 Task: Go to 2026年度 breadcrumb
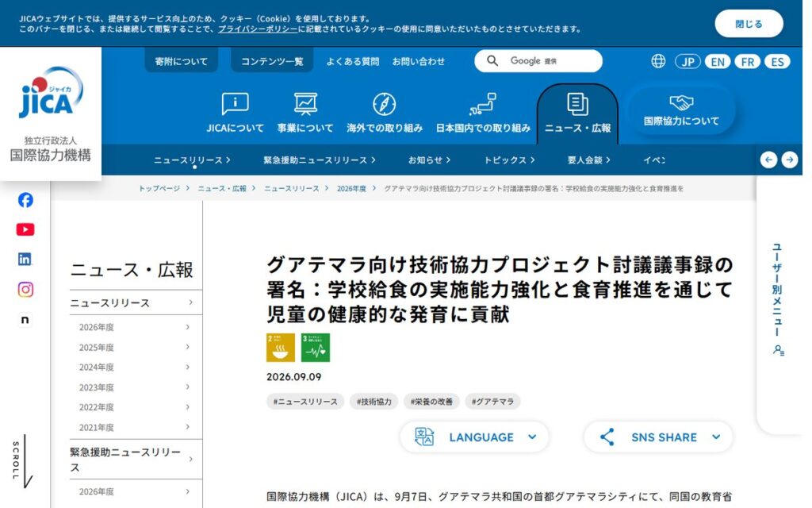pyautogui.click(x=351, y=189)
